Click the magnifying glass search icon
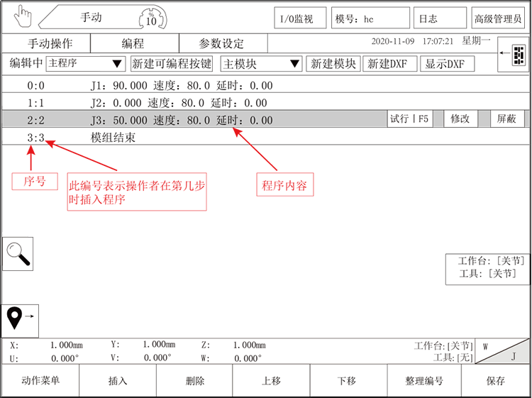 (16, 253)
